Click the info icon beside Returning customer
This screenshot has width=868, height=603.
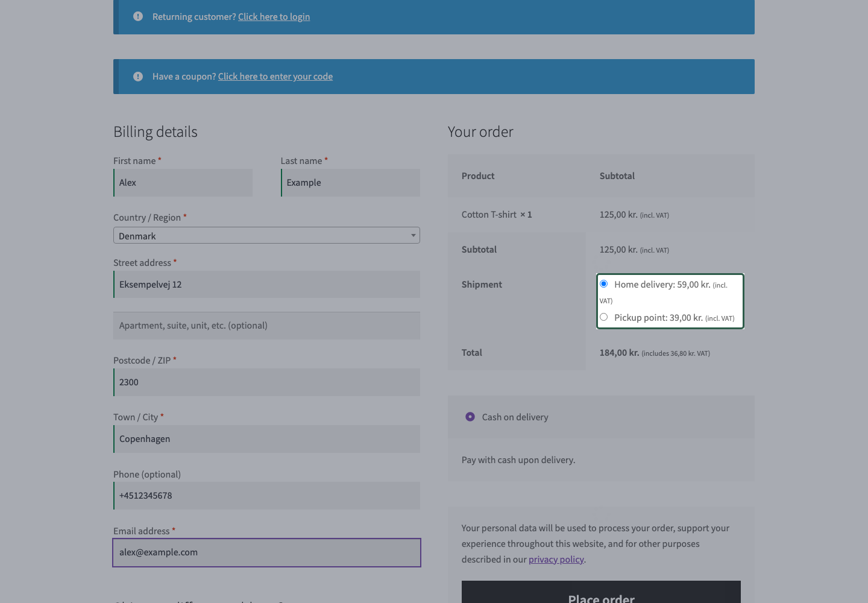[x=138, y=17]
